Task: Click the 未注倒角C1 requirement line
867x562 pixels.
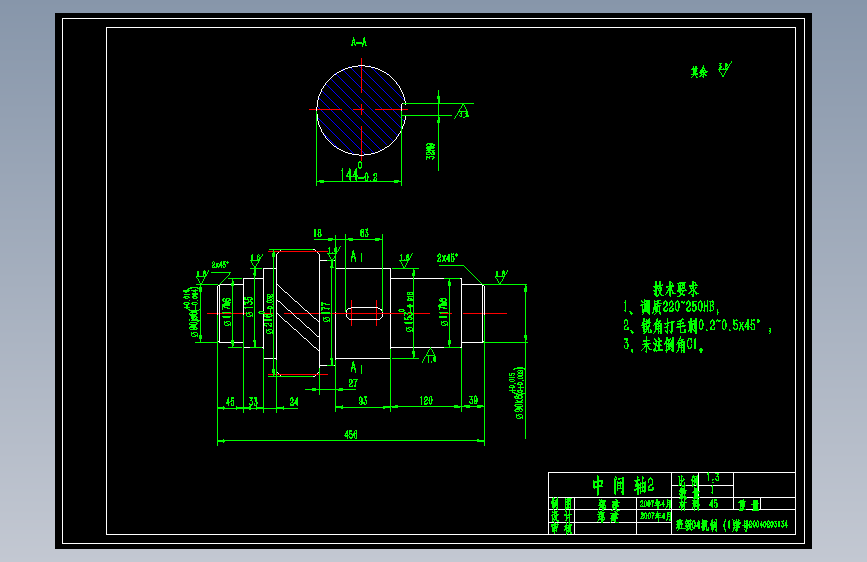Action: pyautogui.click(x=664, y=345)
